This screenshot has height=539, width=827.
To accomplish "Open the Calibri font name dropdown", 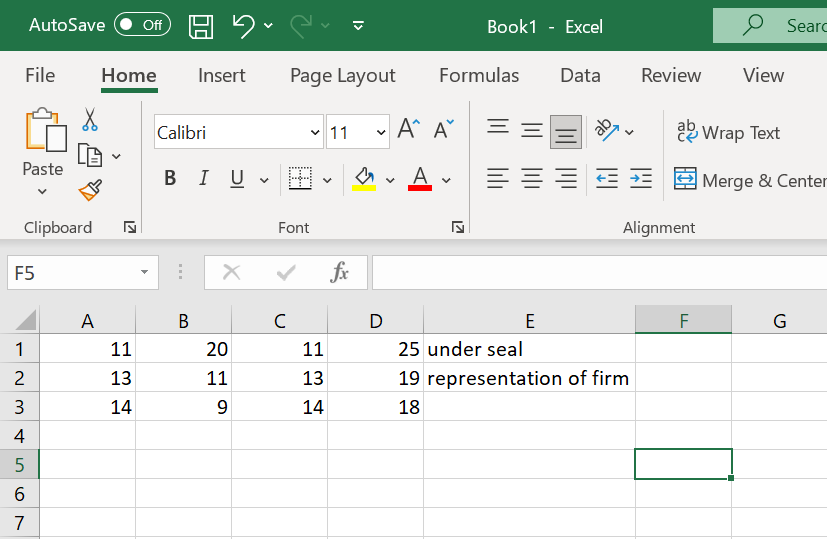I will click(315, 132).
